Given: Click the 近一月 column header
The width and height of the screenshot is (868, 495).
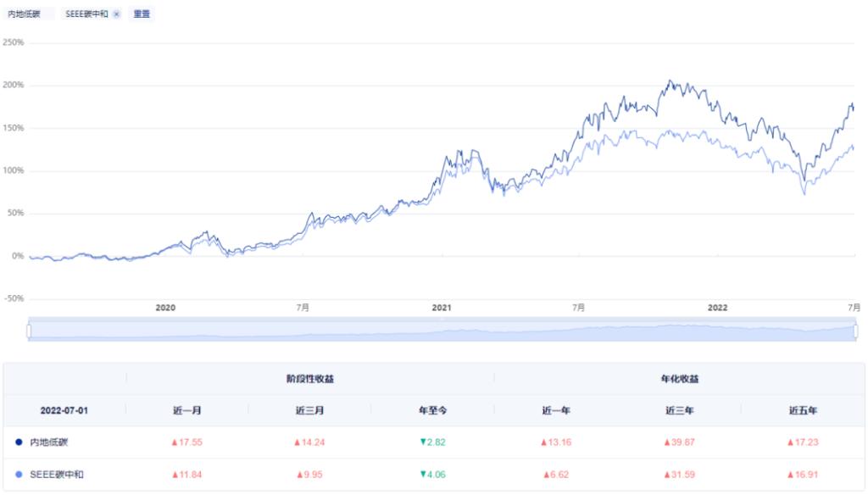Looking at the screenshot, I should click(x=187, y=410).
